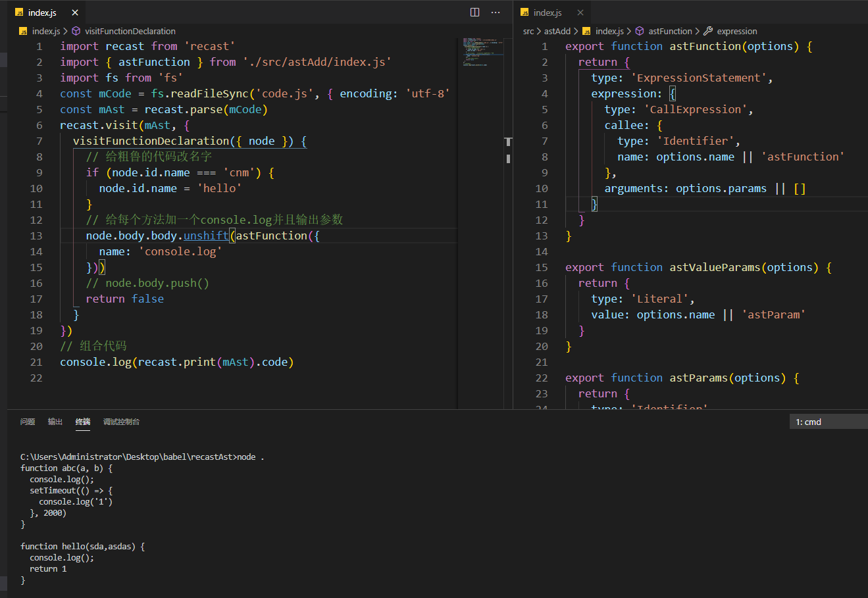Open the astAdd breadcrumb folder
The height and width of the screenshot is (598, 868).
(x=557, y=31)
